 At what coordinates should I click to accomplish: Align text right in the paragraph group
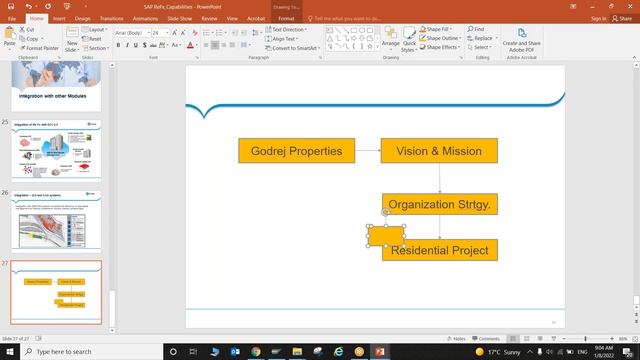coord(224,45)
